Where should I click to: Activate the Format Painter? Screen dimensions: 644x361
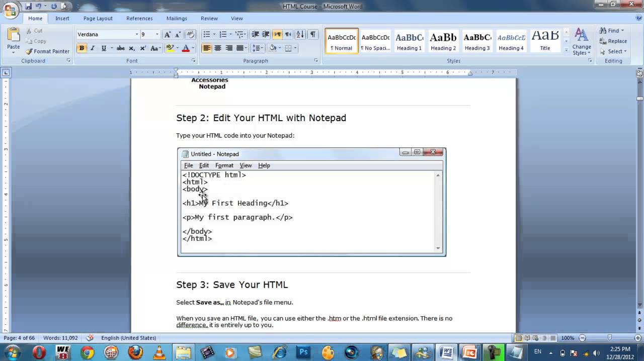(48, 51)
